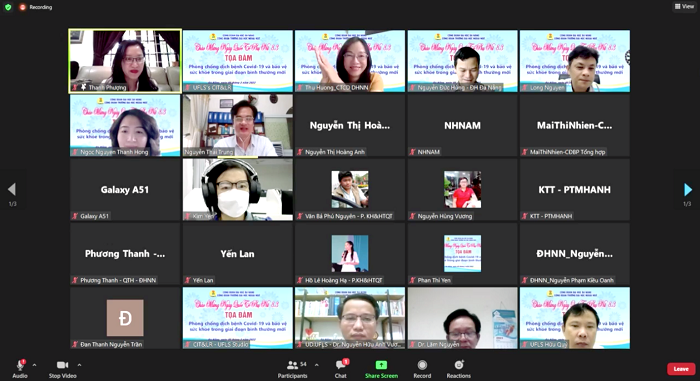Open the Reactions menu
The height and width of the screenshot is (381, 700).
[x=458, y=365]
